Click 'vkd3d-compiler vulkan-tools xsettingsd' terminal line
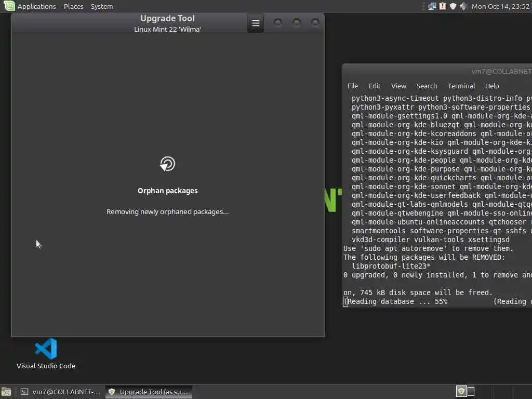 pyautogui.click(x=431, y=240)
